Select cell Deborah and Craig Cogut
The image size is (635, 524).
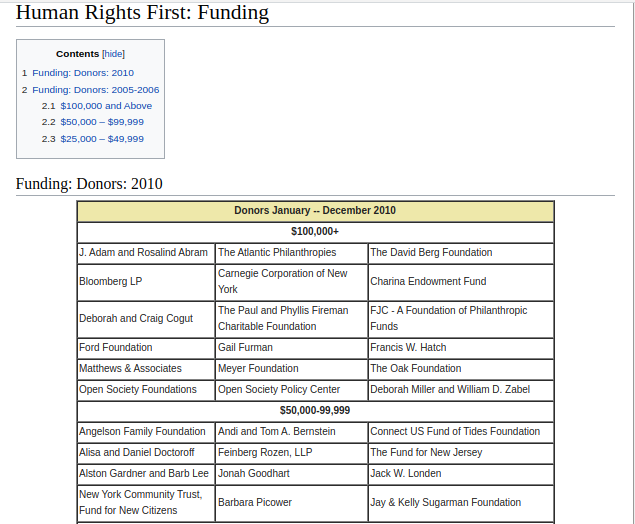[x=146, y=319]
